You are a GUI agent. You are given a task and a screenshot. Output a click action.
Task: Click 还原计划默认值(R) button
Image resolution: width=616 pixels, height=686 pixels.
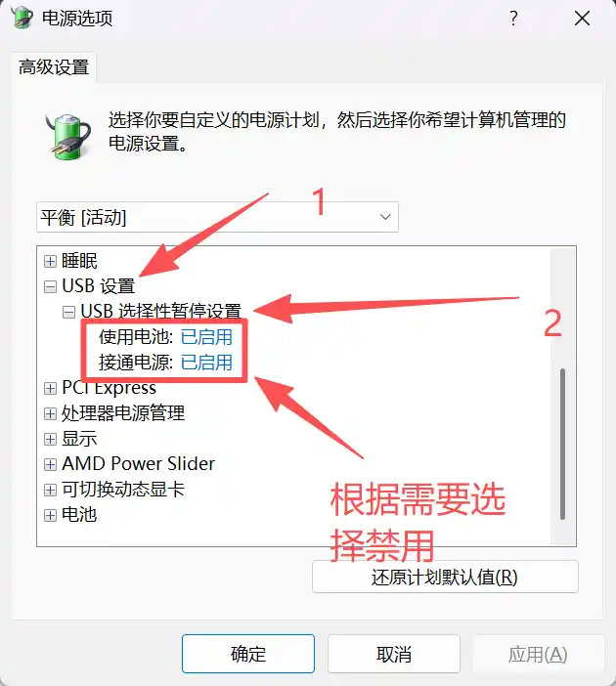(x=445, y=578)
